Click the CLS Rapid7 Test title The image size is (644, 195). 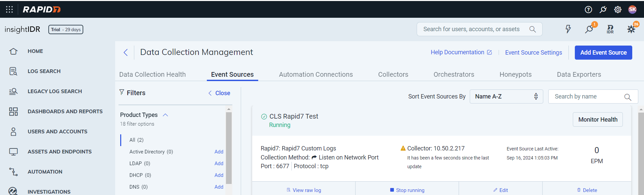coord(294,116)
